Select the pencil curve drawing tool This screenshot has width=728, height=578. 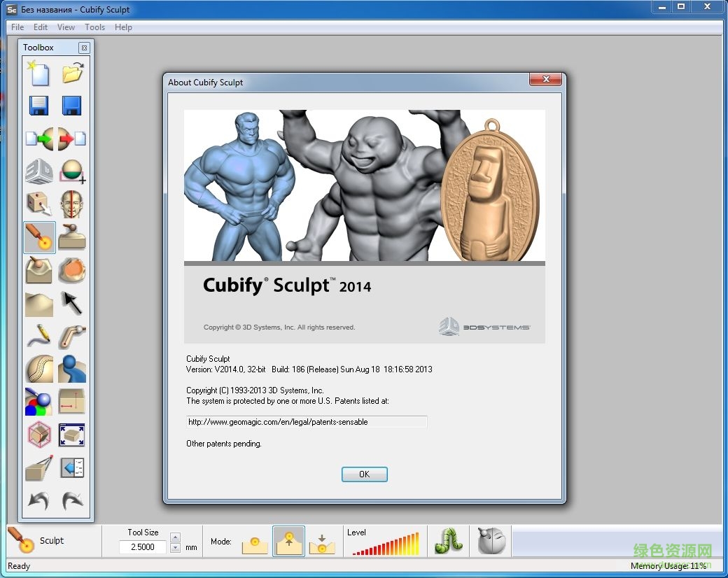click(x=38, y=336)
